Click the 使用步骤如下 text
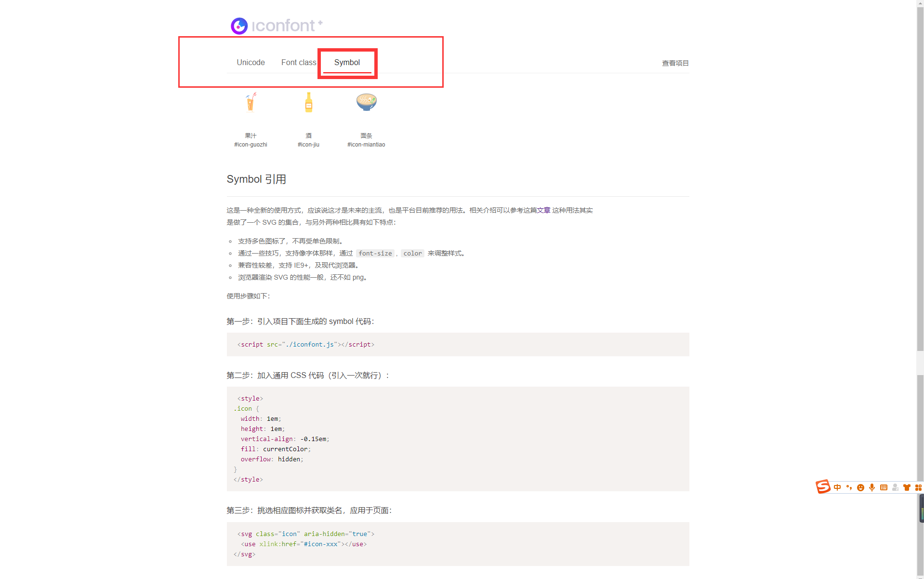 tap(248, 296)
